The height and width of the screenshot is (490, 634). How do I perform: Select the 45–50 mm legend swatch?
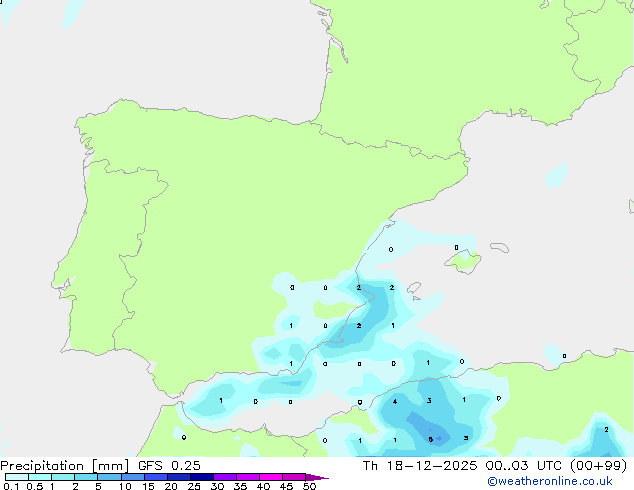[x=294, y=477]
